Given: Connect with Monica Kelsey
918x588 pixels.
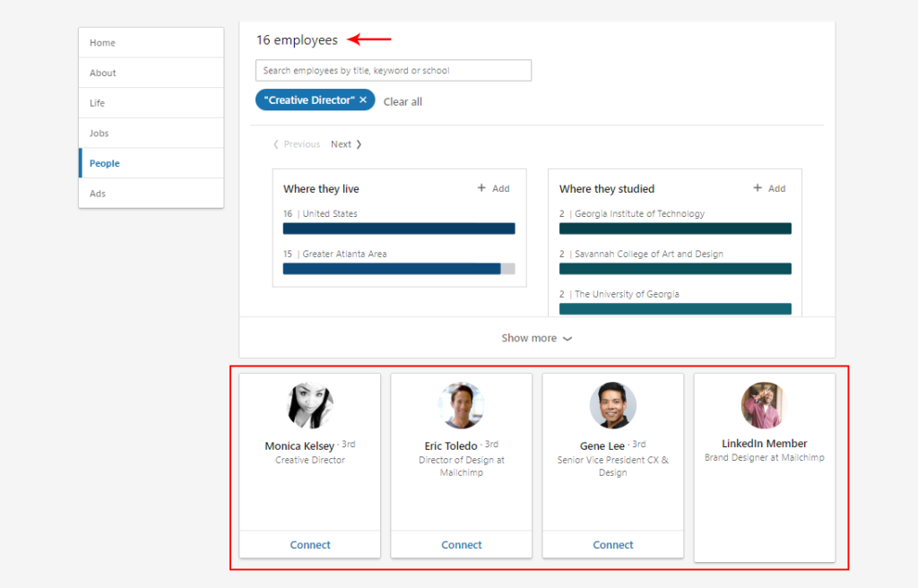Looking at the screenshot, I should pyautogui.click(x=309, y=544).
